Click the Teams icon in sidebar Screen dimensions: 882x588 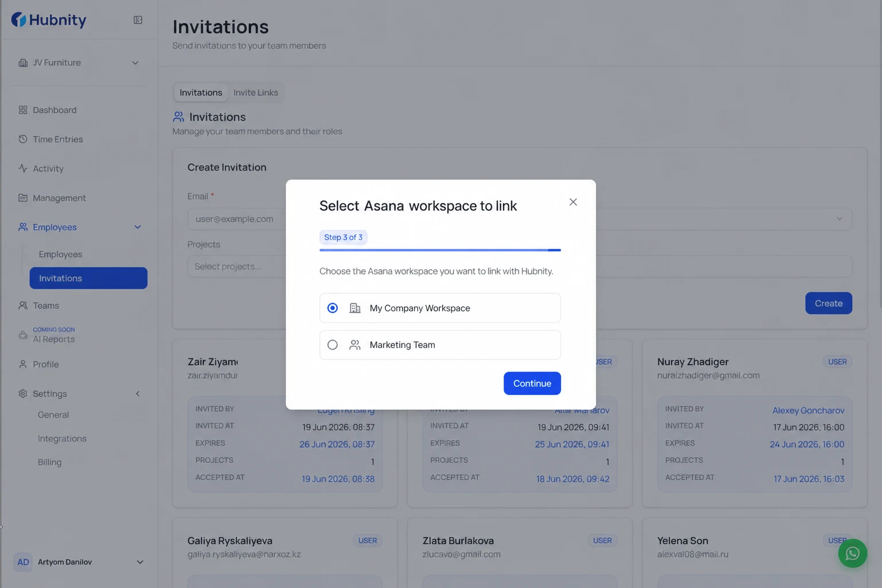point(23,305)
